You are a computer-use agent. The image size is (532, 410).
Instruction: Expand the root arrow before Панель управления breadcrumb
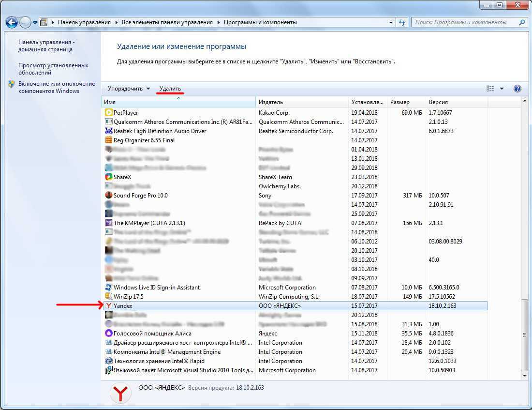click(53, 22)
